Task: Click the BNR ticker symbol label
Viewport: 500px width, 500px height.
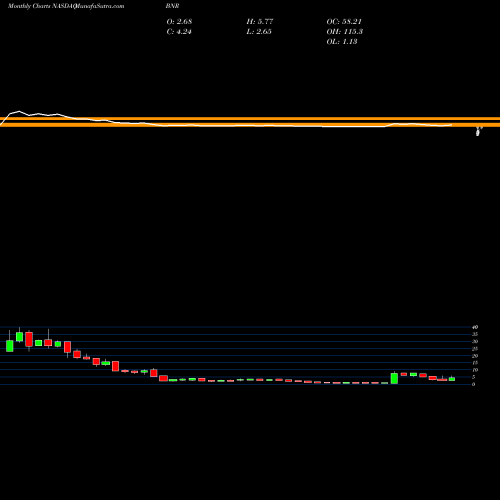Action: tap(173, 6)
